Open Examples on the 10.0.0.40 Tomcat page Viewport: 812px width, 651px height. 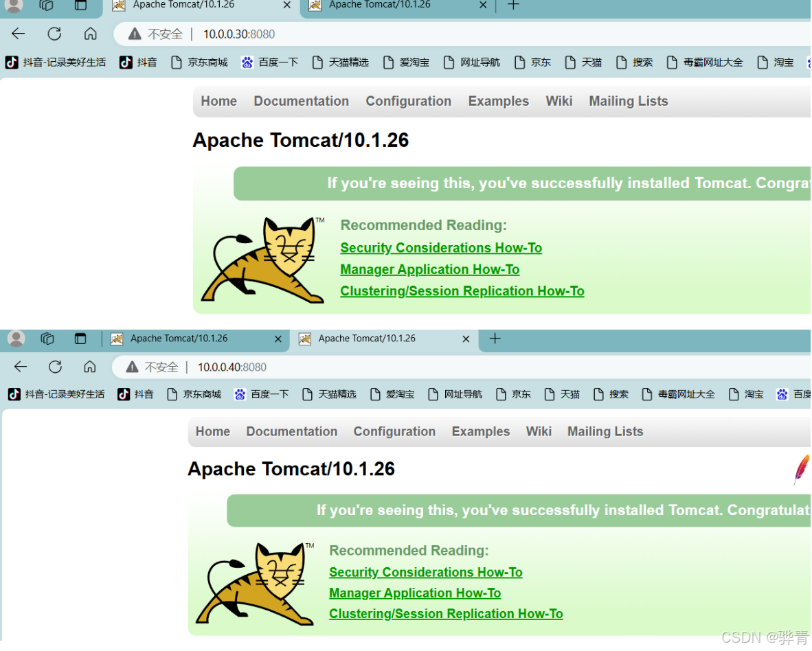pyautogui.click(x=481, y=431)
